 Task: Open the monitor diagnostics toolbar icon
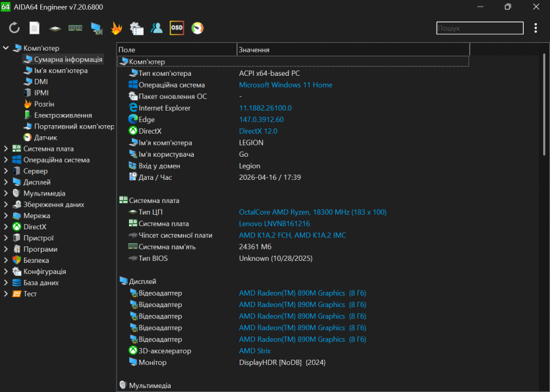(96, 28)
